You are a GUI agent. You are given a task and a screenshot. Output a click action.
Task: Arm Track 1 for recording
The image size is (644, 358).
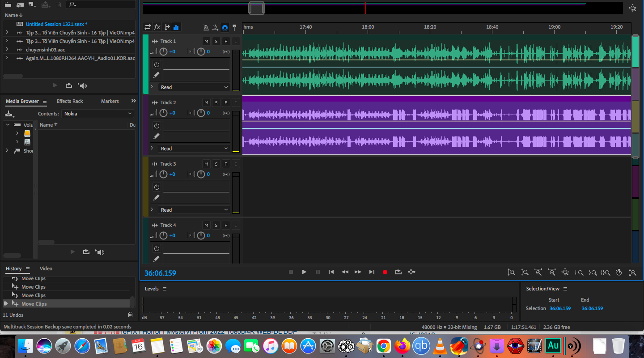[226, 41]
